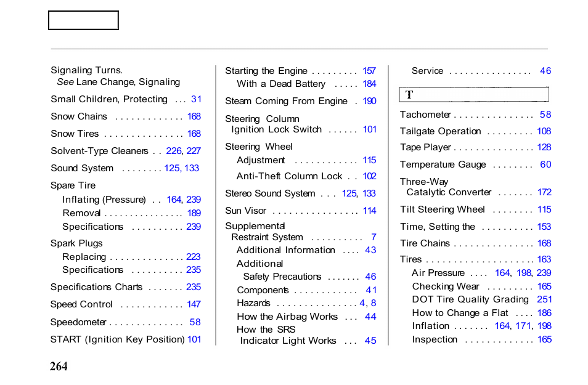Open page 153 for Time, Setting the
Screen dimensions: 588x385
(544, 227)
